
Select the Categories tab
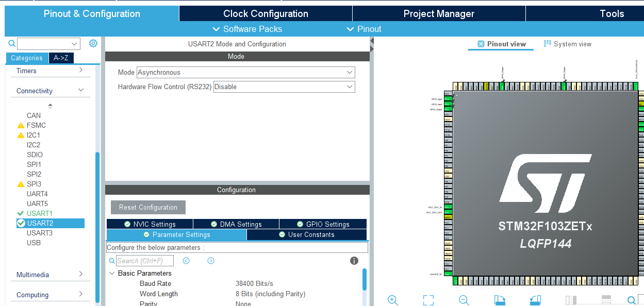point(27,58)
